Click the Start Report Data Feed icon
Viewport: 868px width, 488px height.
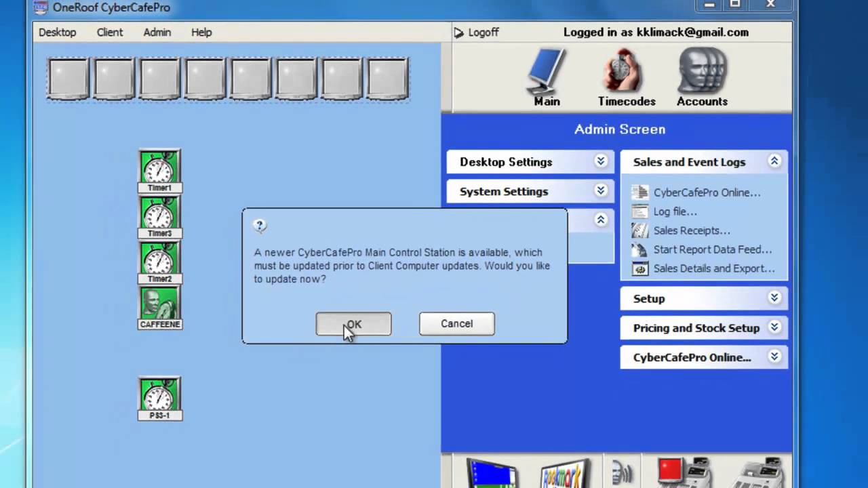click(639, 249)
